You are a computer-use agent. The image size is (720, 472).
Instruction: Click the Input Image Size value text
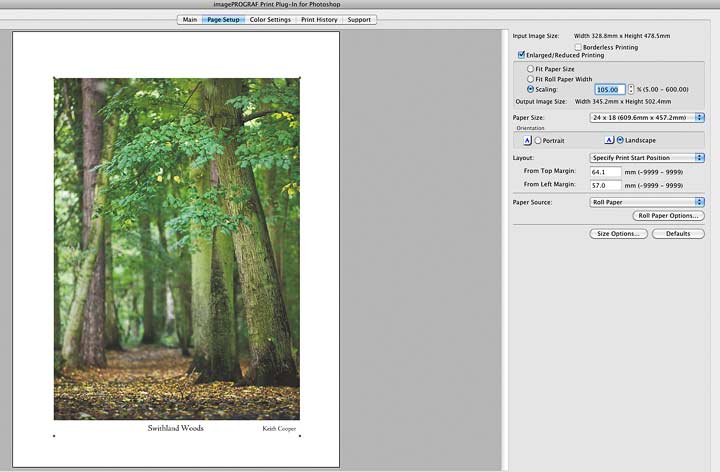pos(622,35)
